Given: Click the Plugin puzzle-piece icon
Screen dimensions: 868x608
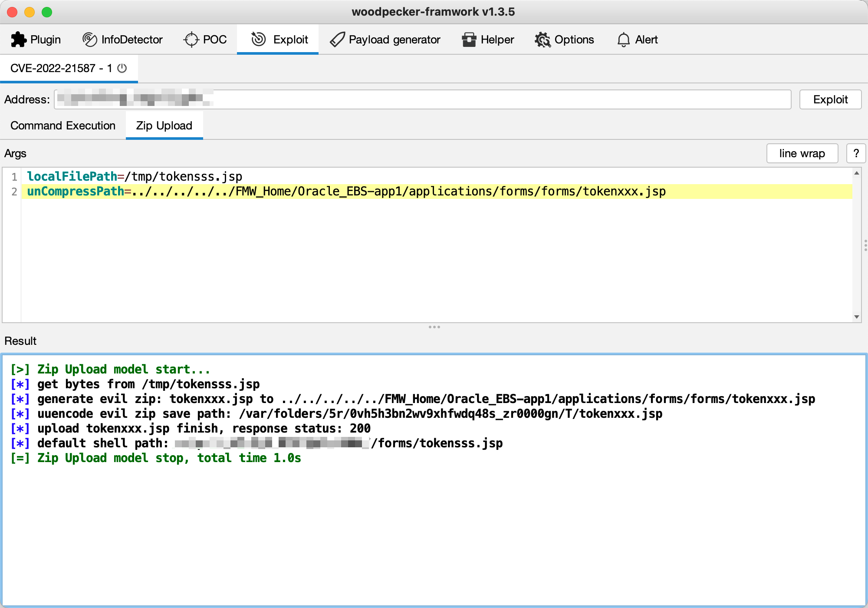Looking at the screenshot, I should [x=18, y=40].
